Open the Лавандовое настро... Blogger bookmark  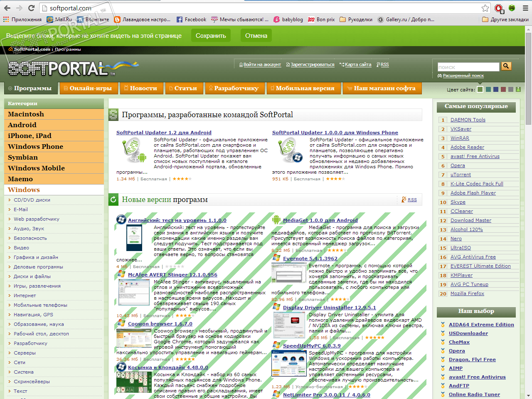click(x=142, y=20)
